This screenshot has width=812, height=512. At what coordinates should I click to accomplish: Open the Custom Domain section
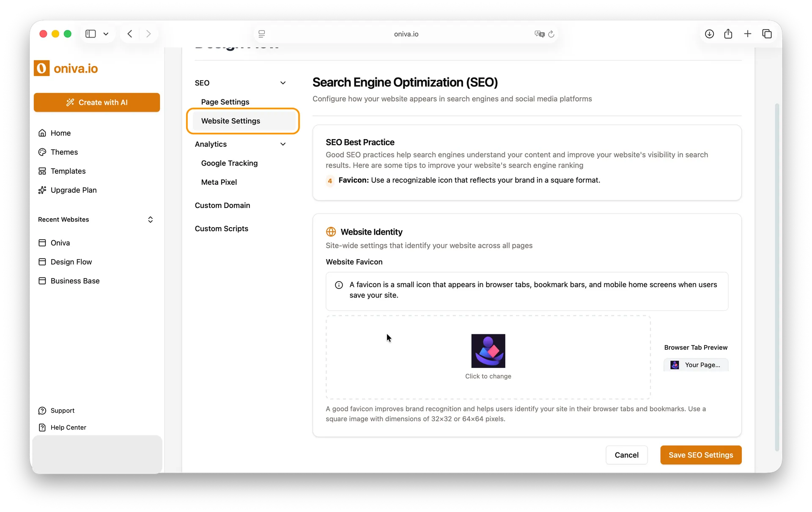[x=222, y=205]
